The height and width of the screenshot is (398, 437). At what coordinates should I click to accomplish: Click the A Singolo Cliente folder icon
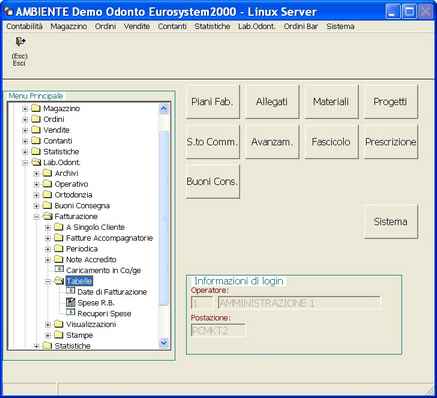[59, 227]
